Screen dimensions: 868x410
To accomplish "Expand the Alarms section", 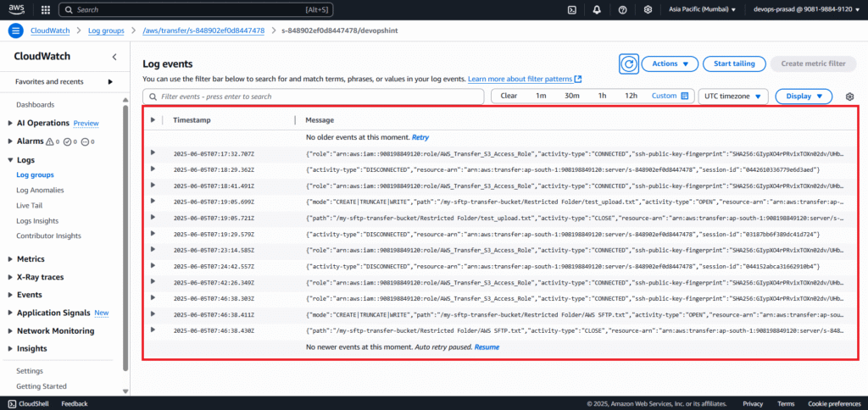I will (10, 141).
